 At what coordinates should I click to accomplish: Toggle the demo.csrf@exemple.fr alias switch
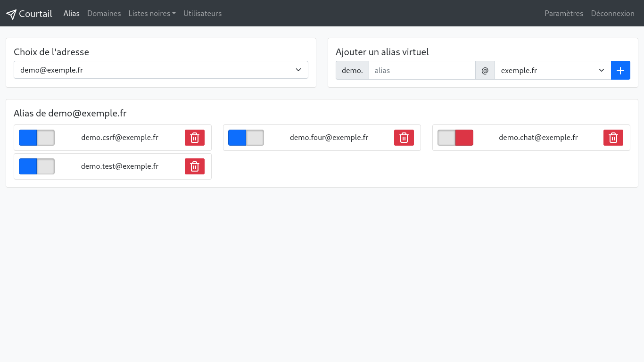click(x=37, y=138)
